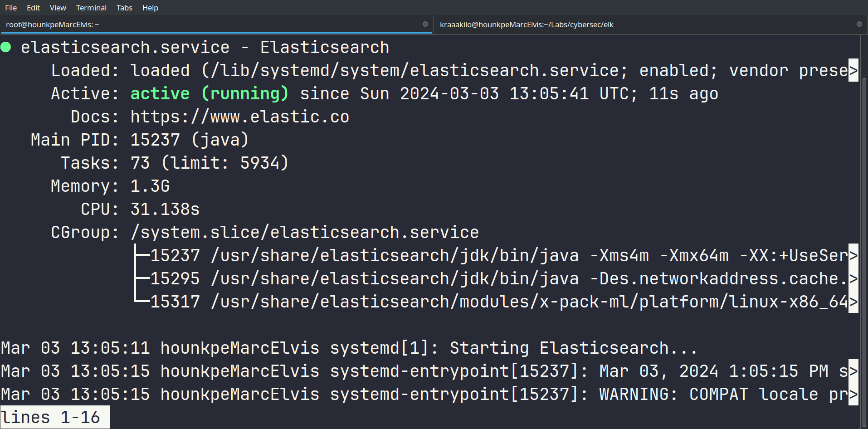Click the truncation arrow on the WARNING log line

(853, 394)
